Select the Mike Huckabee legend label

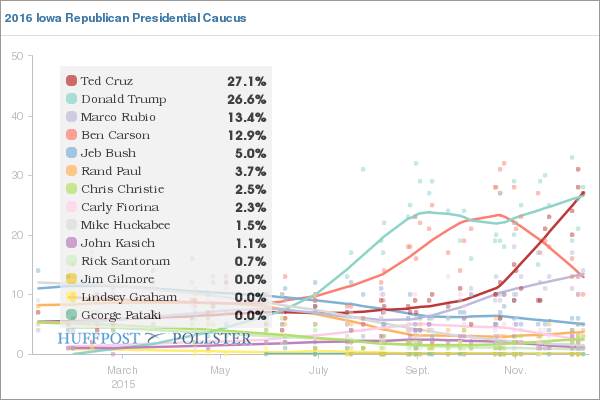coord(126,225)
